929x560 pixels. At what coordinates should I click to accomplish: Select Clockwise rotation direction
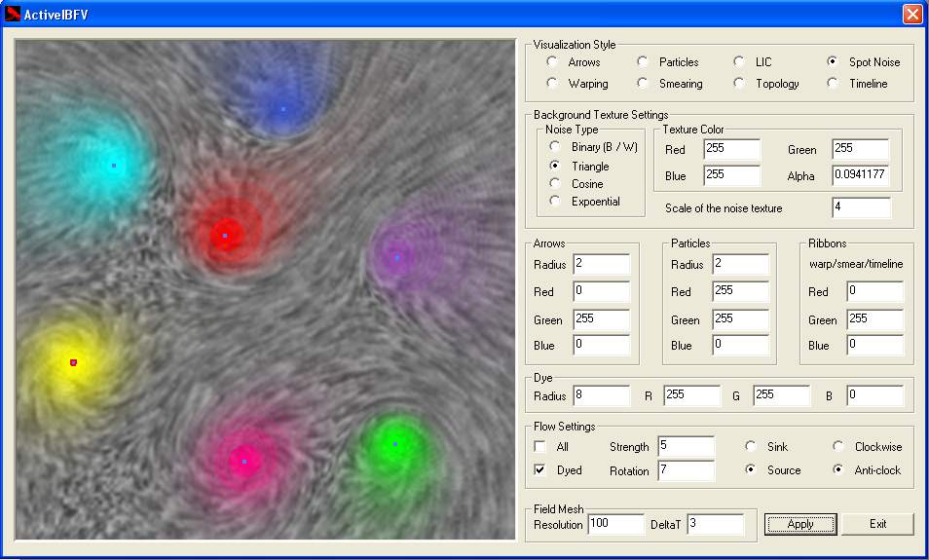pyautogui.click(x=838, y=447)
